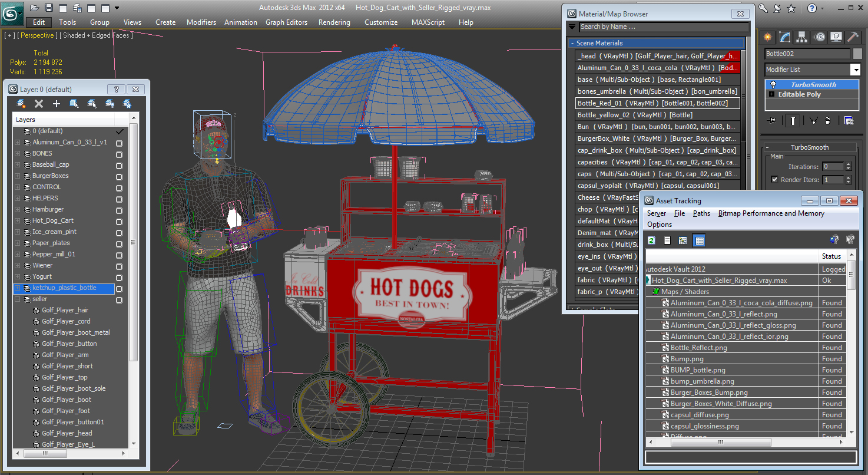Open the Display command panel tab
Screen dimensions: 868x475
[x=836, y=37]
